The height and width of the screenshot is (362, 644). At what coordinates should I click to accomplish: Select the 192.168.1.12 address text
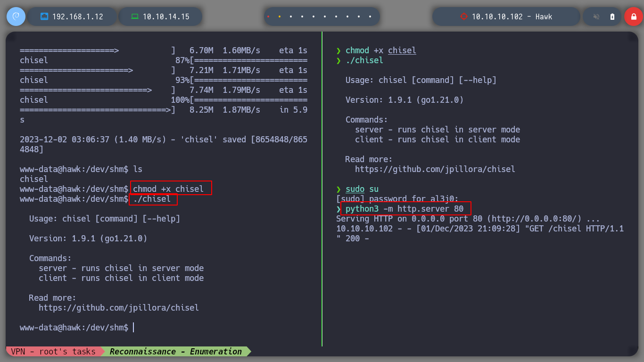tap(77, 16)
